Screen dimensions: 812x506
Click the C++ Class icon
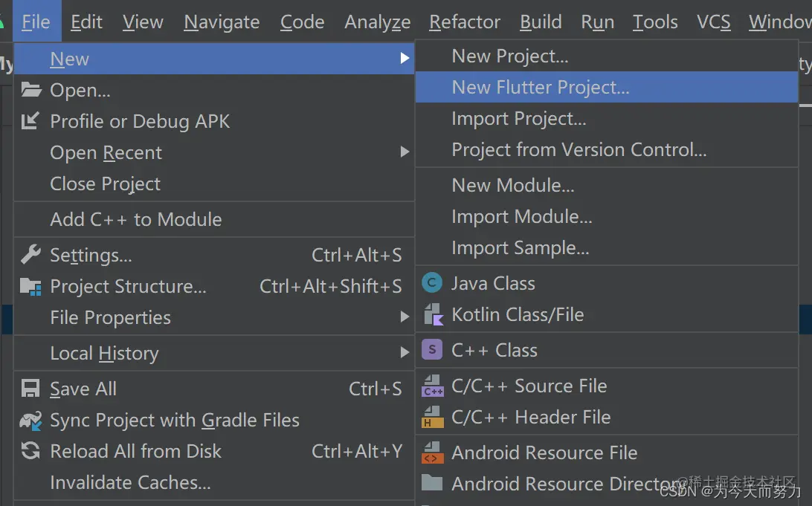(x=432, y=350)
